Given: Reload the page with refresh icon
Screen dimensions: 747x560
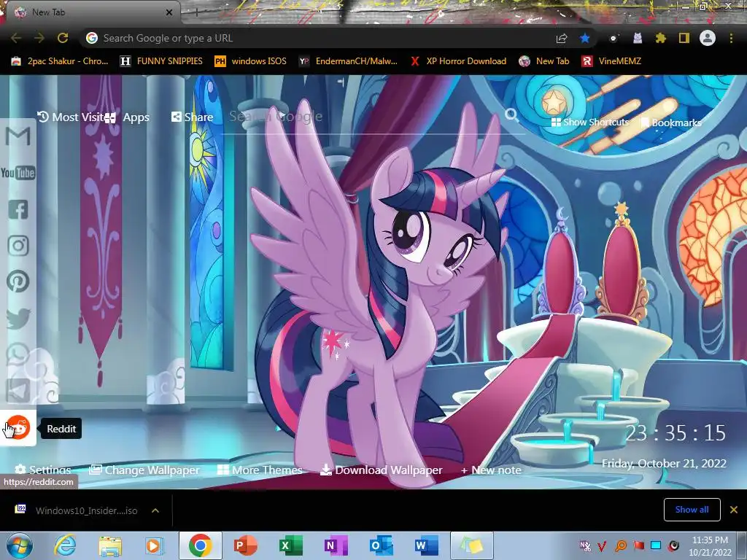Looking at the screenshot, I should coord(63,38).
